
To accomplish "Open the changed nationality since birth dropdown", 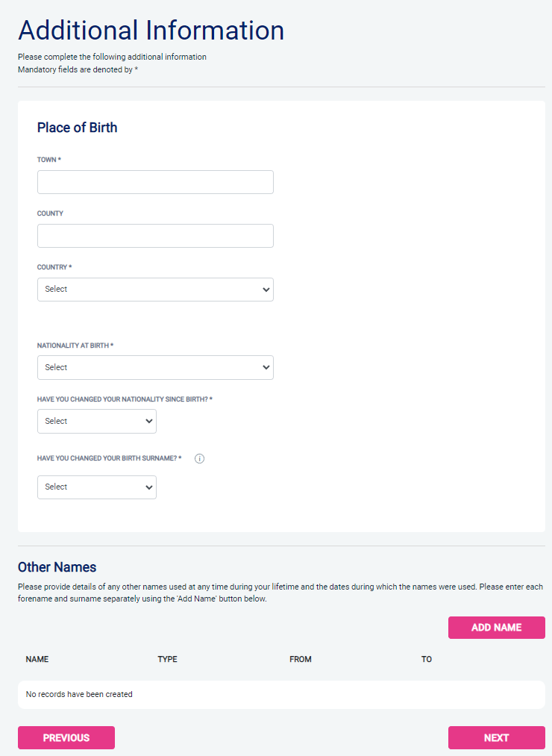I will coord(97,422).
